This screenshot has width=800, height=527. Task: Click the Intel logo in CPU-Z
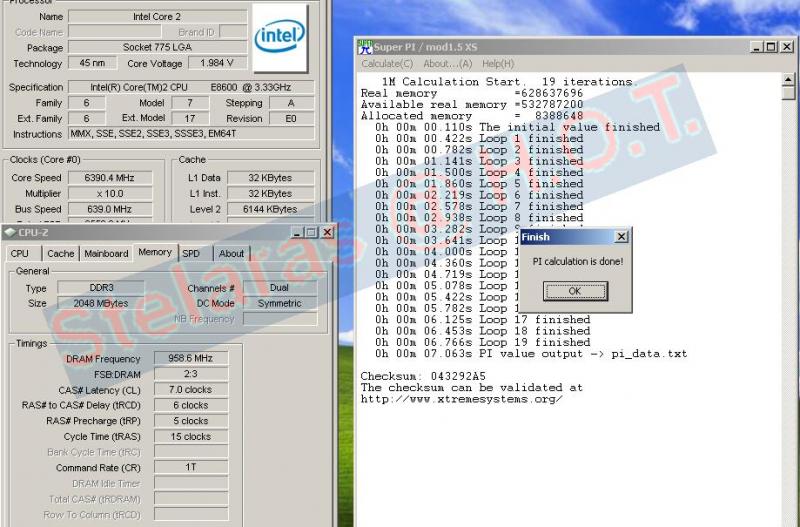pyautogui.click(x=280, y=38)
